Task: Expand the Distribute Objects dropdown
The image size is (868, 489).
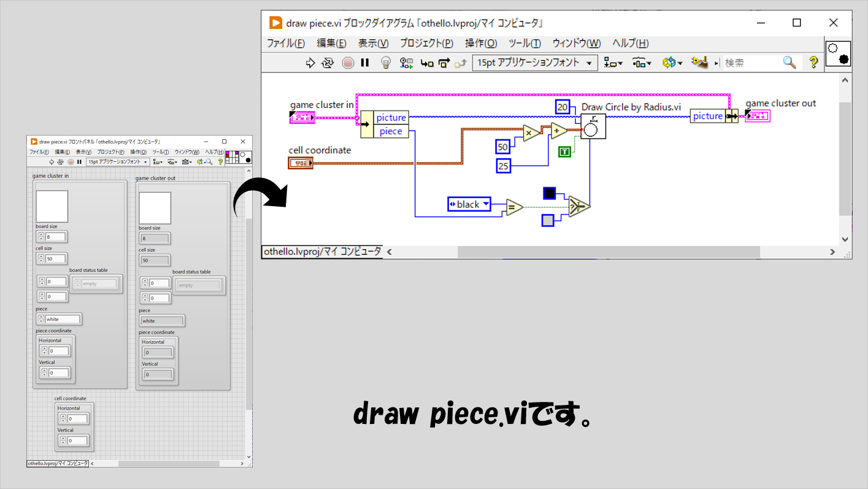Action: pyautogui.click(x=640, y=63)
